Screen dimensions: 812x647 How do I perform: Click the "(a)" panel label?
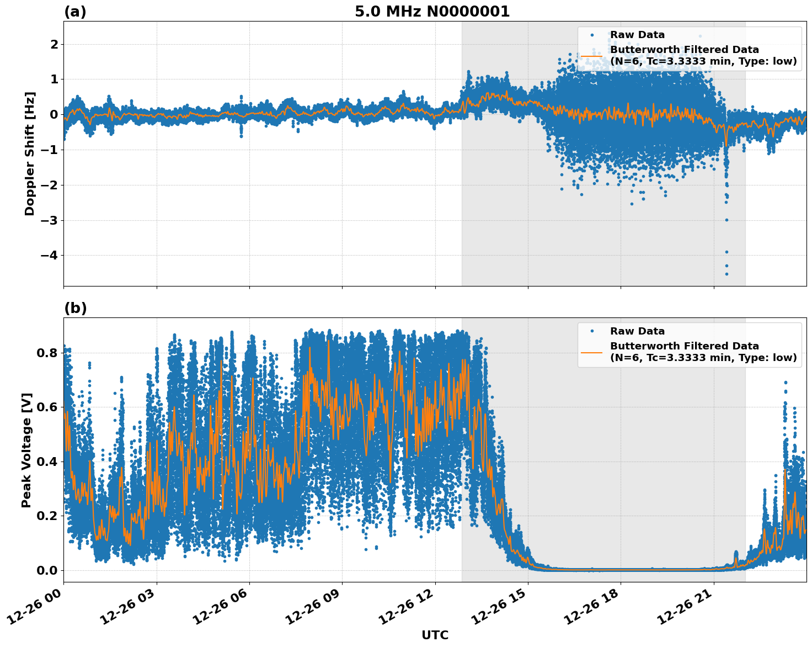[75, 12]
